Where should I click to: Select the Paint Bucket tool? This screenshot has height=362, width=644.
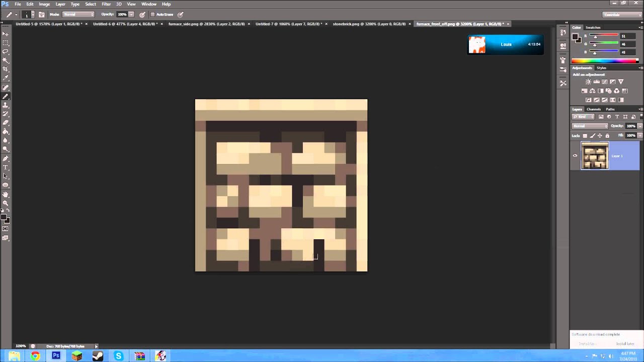[6, 131]
